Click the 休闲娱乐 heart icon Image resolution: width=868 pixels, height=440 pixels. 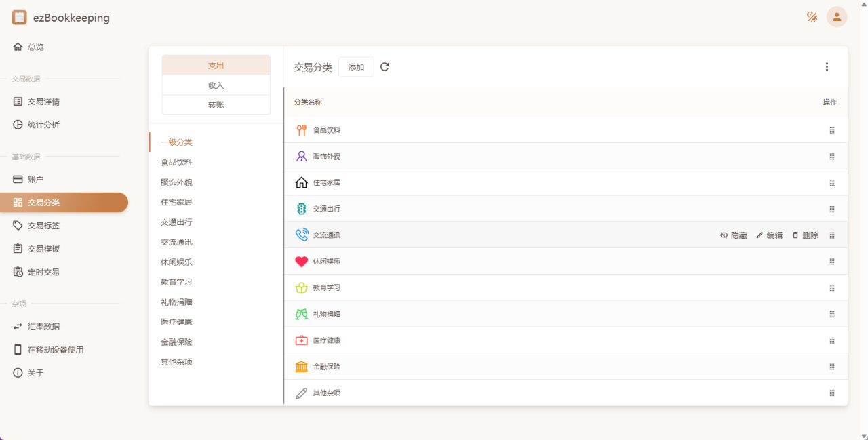302,262
